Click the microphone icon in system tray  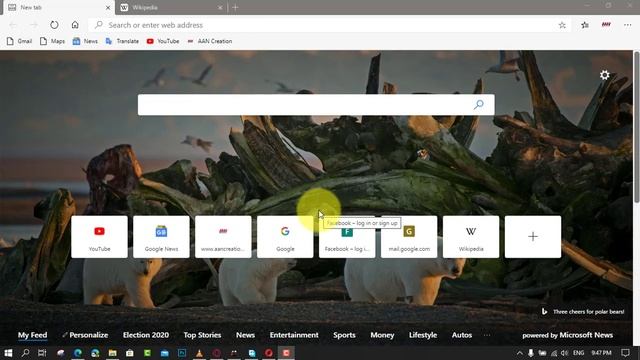point(531,353)
